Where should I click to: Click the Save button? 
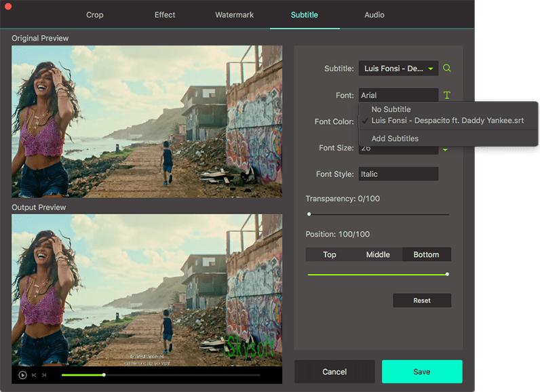[421, 372]
